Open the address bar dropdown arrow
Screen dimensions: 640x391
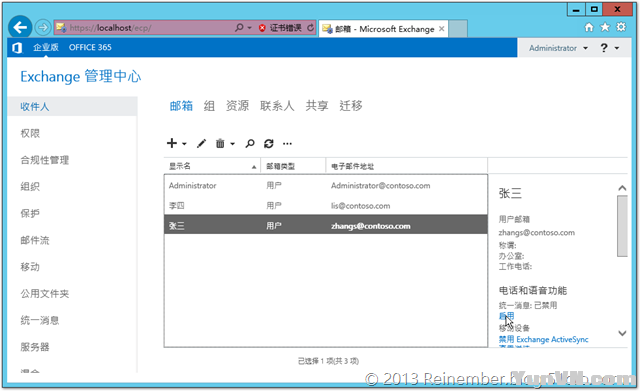click(249, 28)
